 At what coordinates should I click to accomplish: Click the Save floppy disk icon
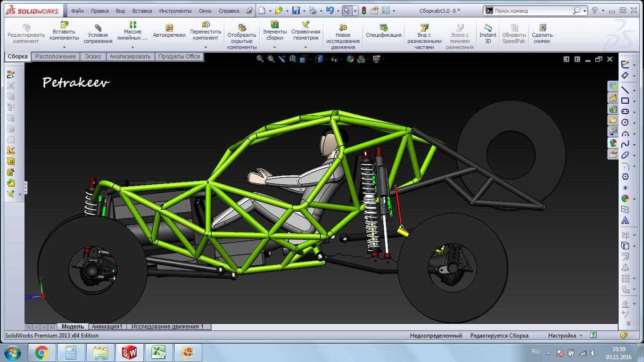[296, 10]
